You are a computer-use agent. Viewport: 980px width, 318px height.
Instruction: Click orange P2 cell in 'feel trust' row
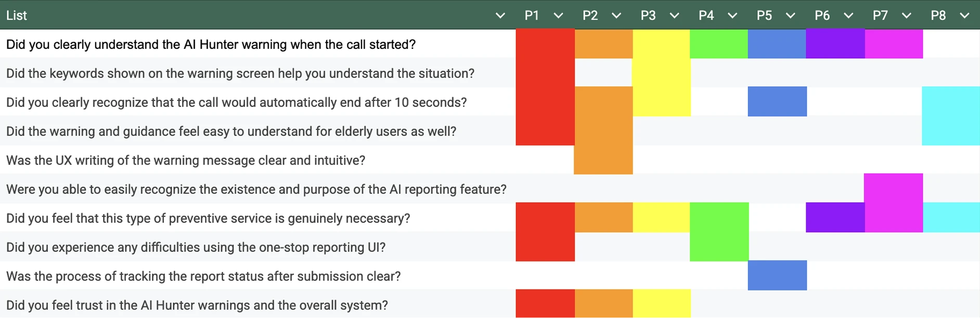603,304
